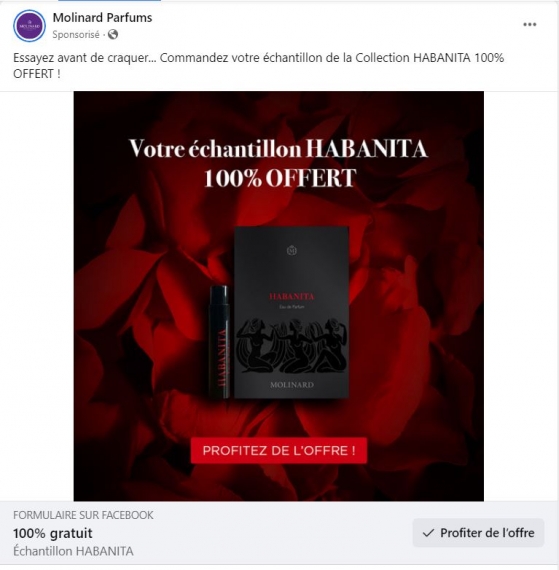Viewport: 559px width, 570px height.
Task: Click the HABANITA sample vial
Action: pyautogui.click(x=220, y=342)
